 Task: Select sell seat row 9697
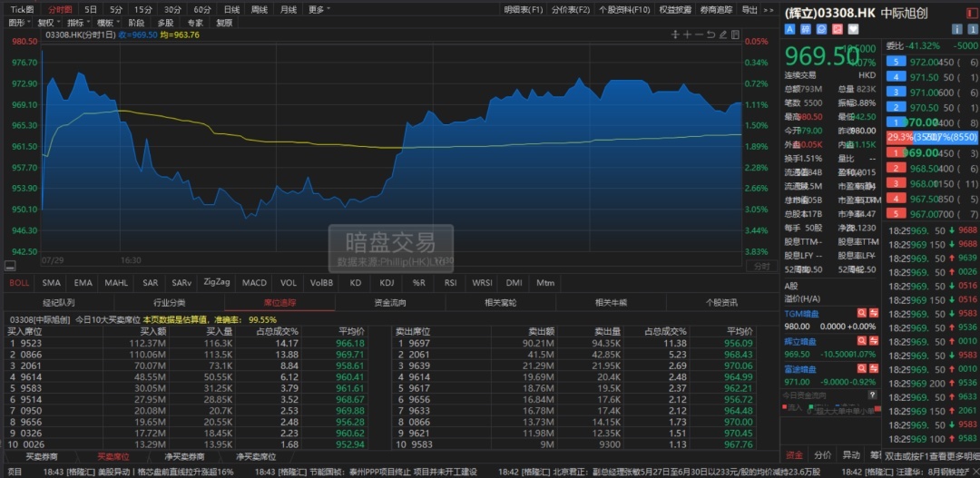575,343
